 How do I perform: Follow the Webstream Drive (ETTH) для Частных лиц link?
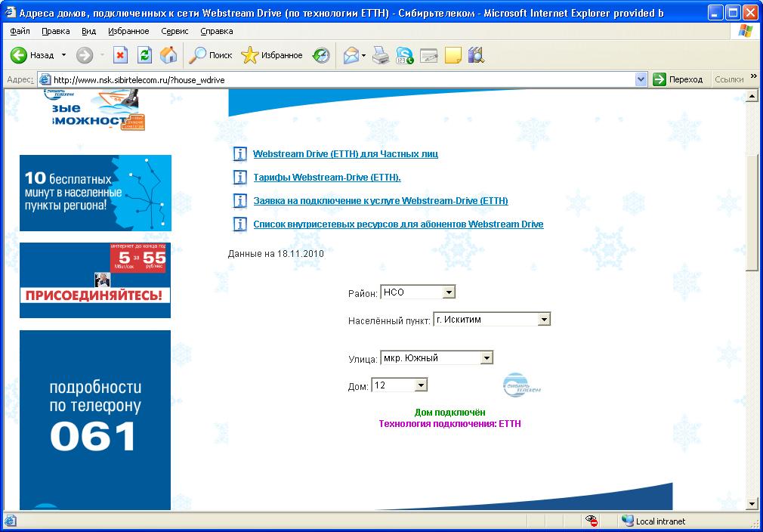click(x=345, y=154)
